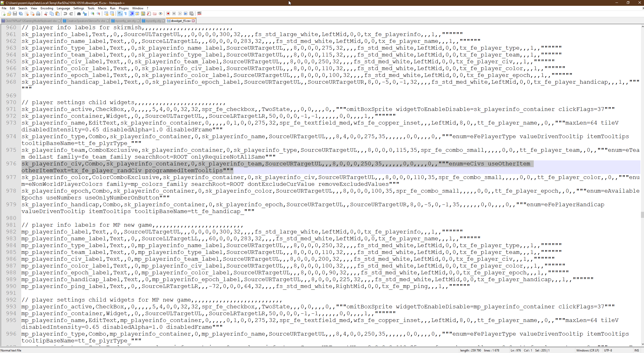
Task: Switch to myconfig_sim.cfg tab
Action: 125,21
